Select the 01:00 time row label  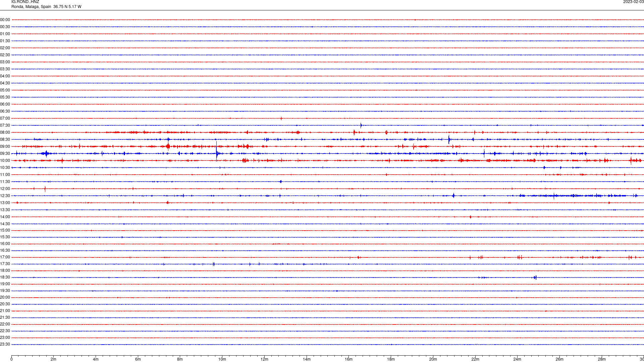point(5,34)
